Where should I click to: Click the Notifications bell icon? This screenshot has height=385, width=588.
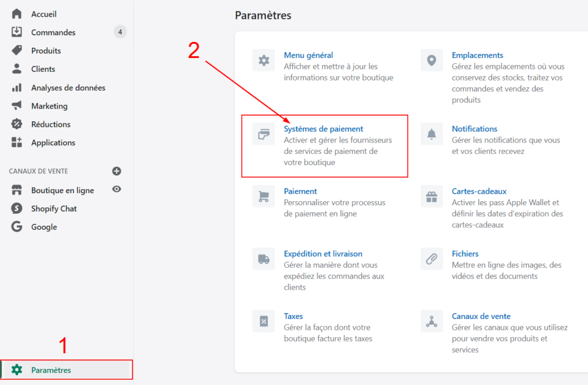432,134
